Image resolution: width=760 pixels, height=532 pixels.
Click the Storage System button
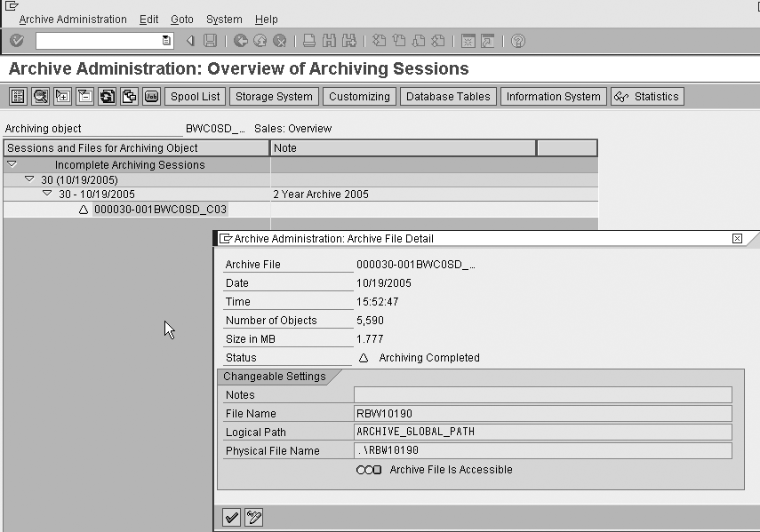(275, 96)
